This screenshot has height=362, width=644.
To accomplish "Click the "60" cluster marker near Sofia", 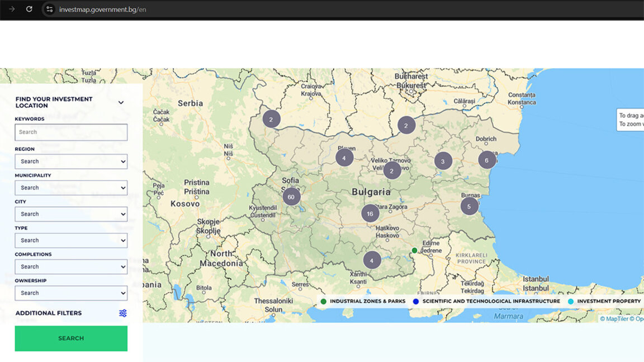I will (291, 197).
